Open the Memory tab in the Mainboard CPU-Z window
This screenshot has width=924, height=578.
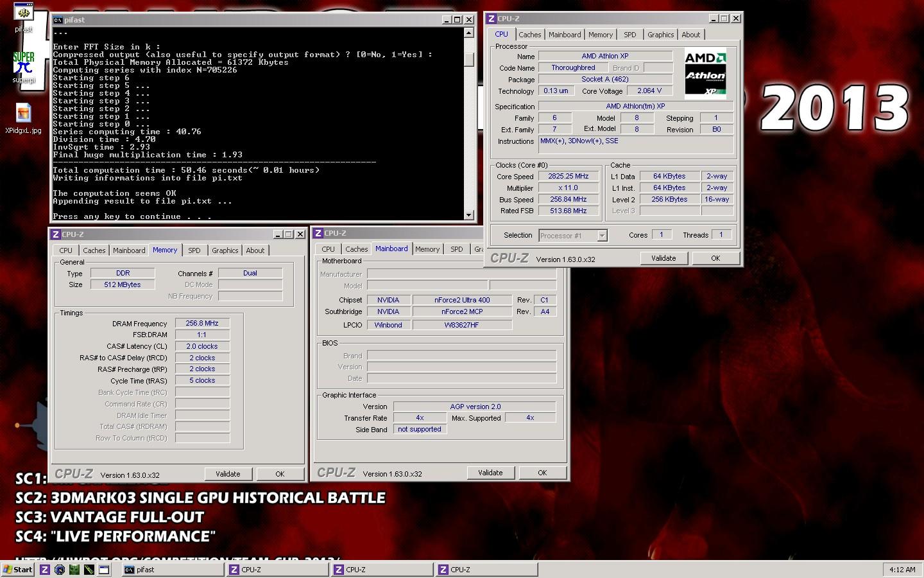tap(427, 249)
